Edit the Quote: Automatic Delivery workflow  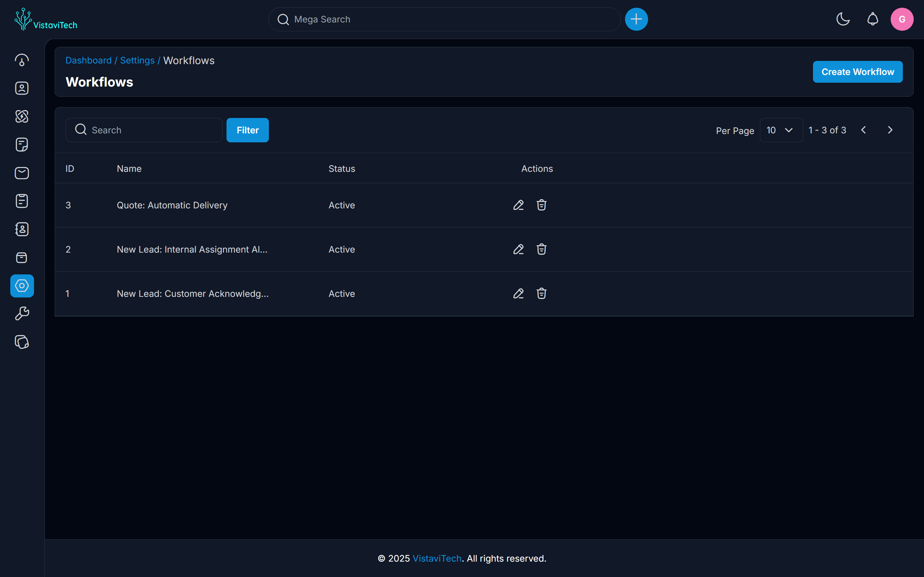(518, 205)
